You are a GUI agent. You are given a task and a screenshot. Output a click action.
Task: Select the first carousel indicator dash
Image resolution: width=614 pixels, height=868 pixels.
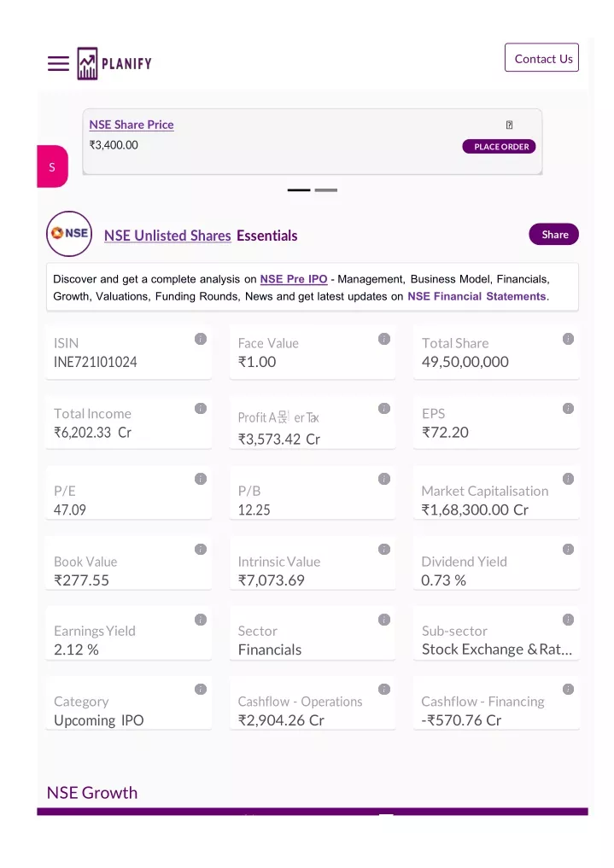(299, 189)
